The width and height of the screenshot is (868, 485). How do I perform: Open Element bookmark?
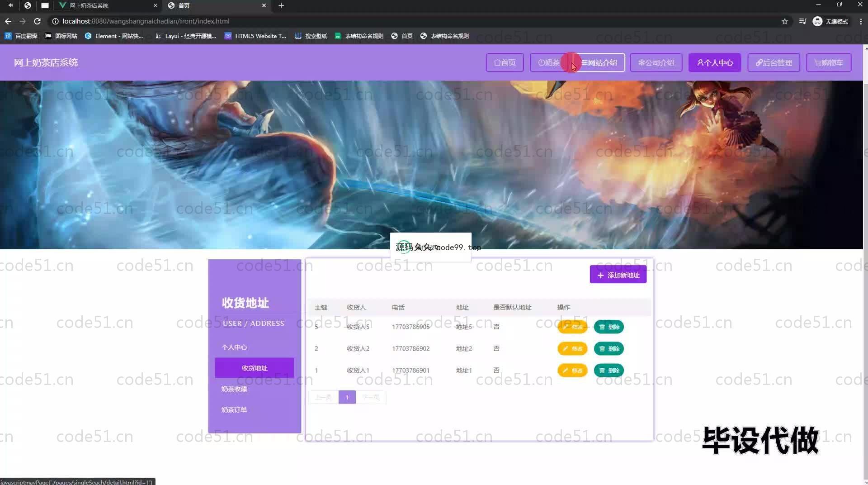tap(114, 36)
